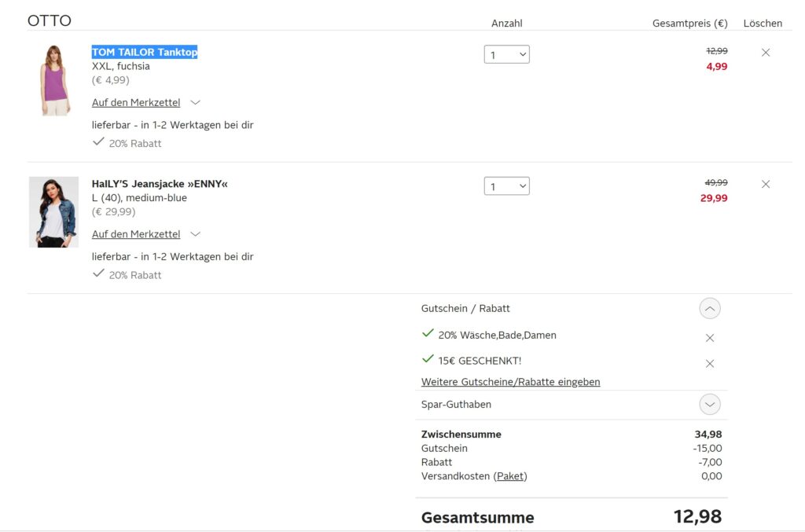805x532 pixels.
Task: View the denim jacket product thumbnail
Action: 54,212
